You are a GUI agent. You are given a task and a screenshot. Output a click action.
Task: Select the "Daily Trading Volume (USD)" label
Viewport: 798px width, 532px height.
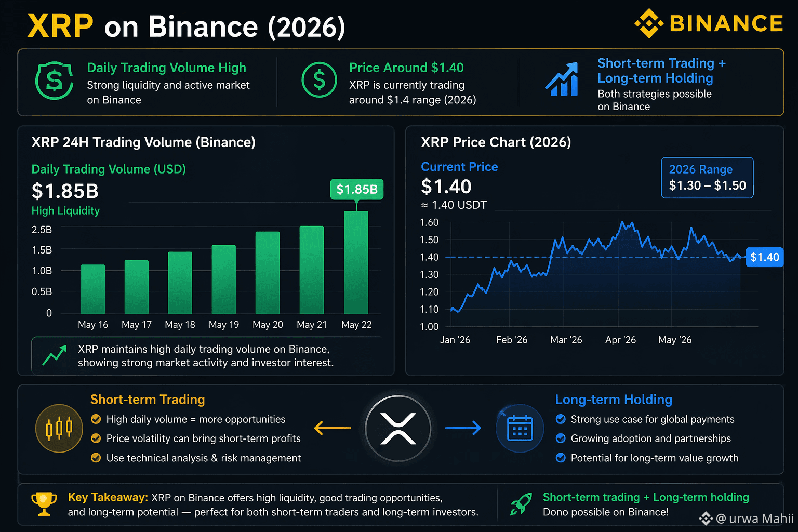(x=109, y=169)
